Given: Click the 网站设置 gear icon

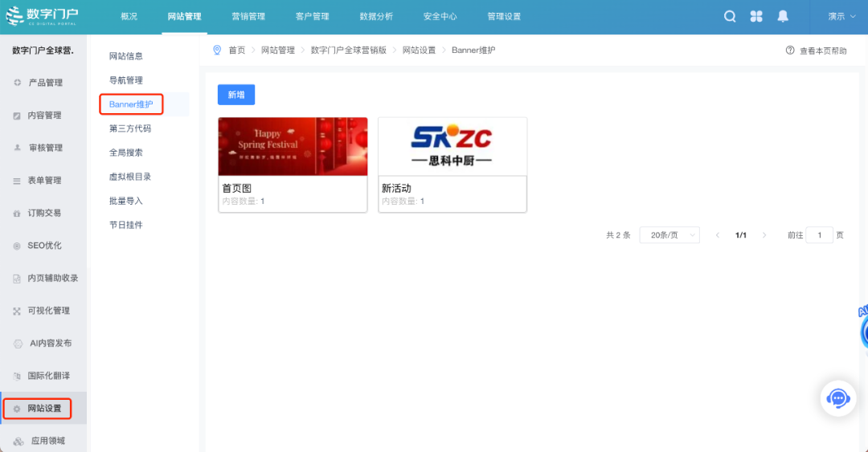Looking at the screenshot, I should 17,409.
